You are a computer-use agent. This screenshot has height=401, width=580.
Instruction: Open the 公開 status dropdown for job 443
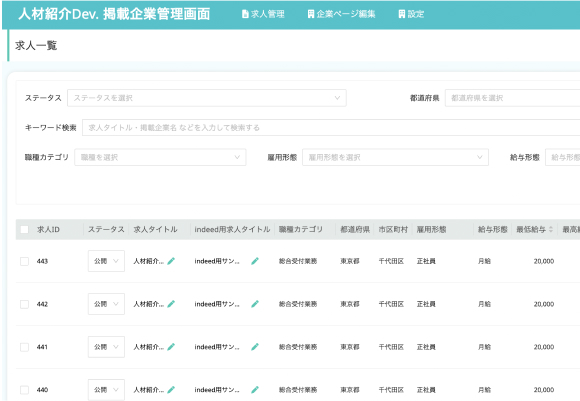(x=106, y=261)
